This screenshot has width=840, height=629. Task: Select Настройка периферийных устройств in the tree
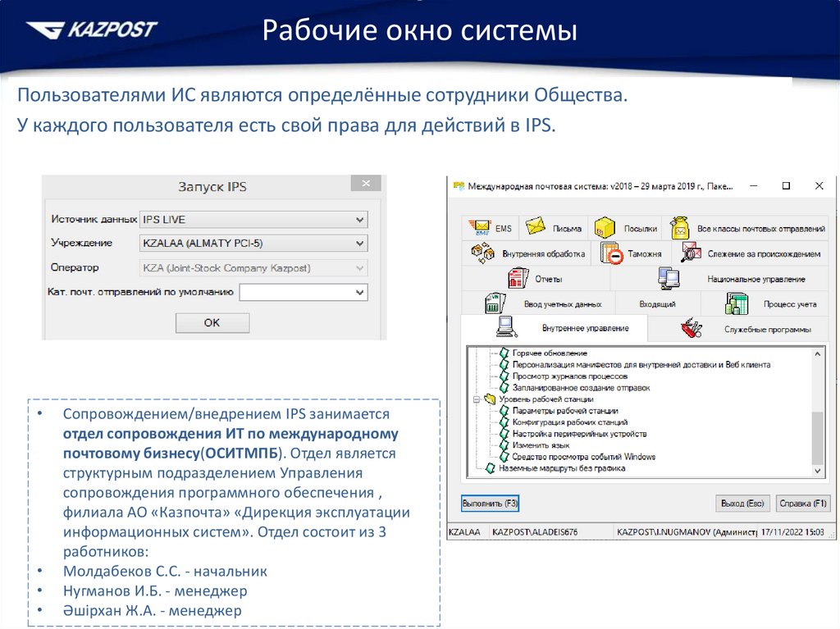click(x=579, y=434)
